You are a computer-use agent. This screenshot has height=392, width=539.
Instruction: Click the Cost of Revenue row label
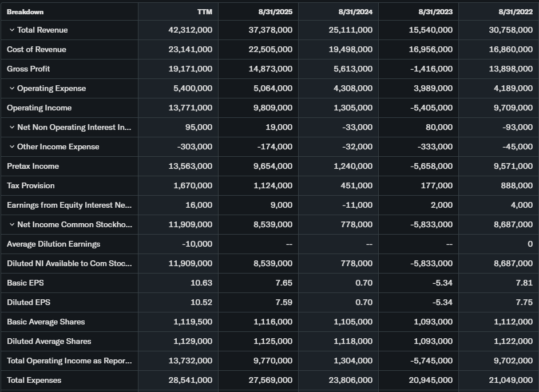point(37,50)
